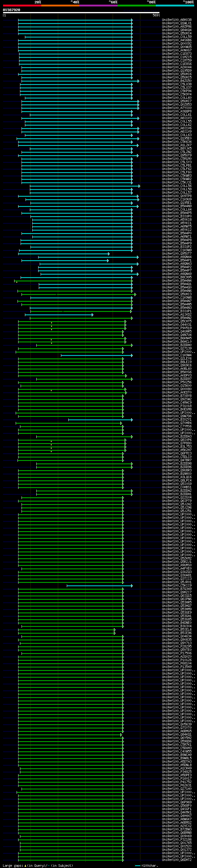Select hit label UniRef100_B5A4N4
Screen dimensions: 197x868
tap(177, 281)
